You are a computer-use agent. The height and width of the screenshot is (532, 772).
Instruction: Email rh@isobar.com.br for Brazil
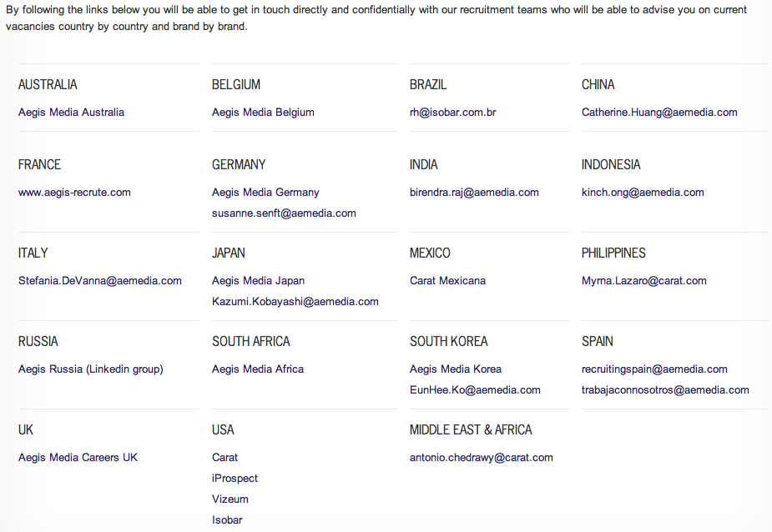tap(452, 113)
